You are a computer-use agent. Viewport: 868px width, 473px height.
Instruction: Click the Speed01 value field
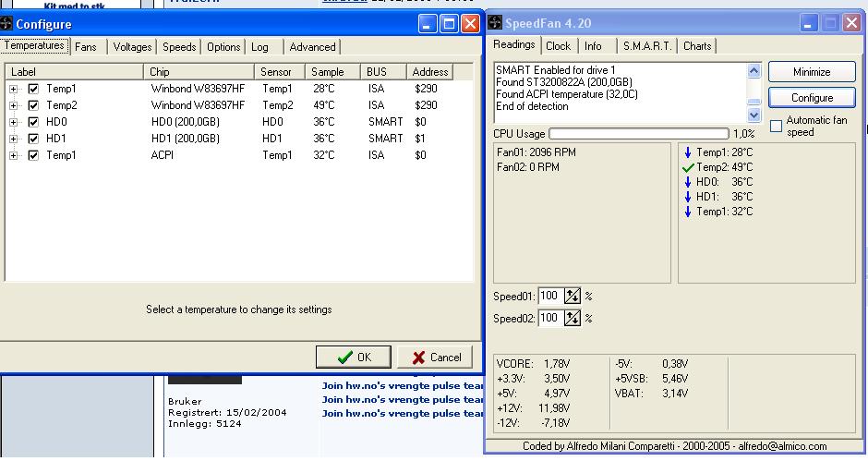(550, 296)
